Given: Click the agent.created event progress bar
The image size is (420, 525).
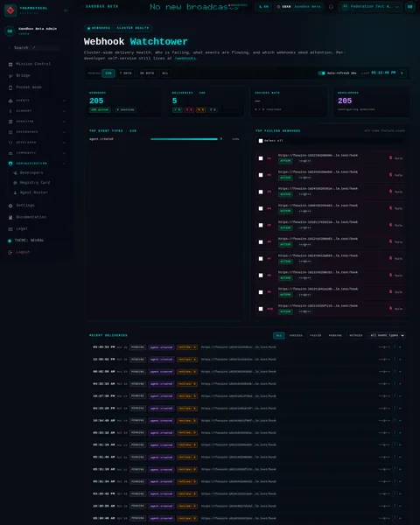Looking at the screenshot, I should coord(184,139).
